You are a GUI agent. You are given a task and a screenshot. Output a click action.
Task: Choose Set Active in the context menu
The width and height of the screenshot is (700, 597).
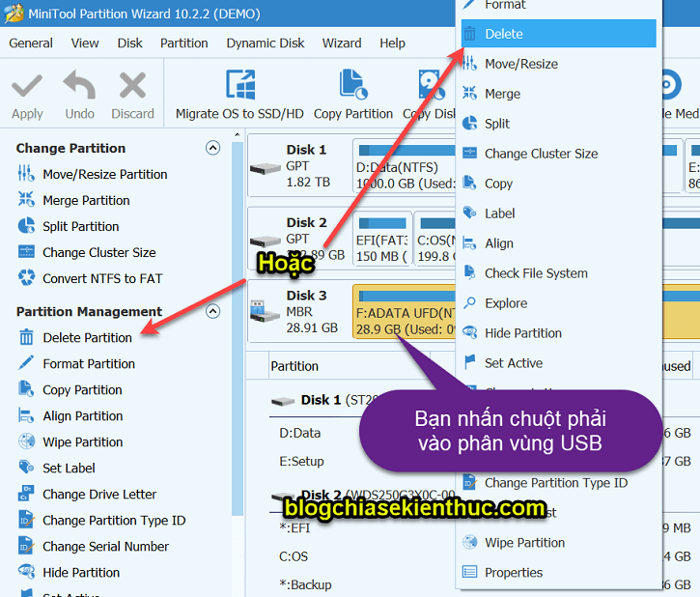tap(559, 363)
